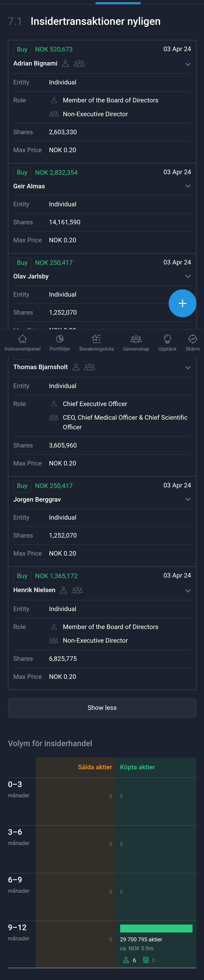Collapse Olav Jarlsby transaction chevron
The width and height of the screenshot is (204, 980).
[188, 276]
